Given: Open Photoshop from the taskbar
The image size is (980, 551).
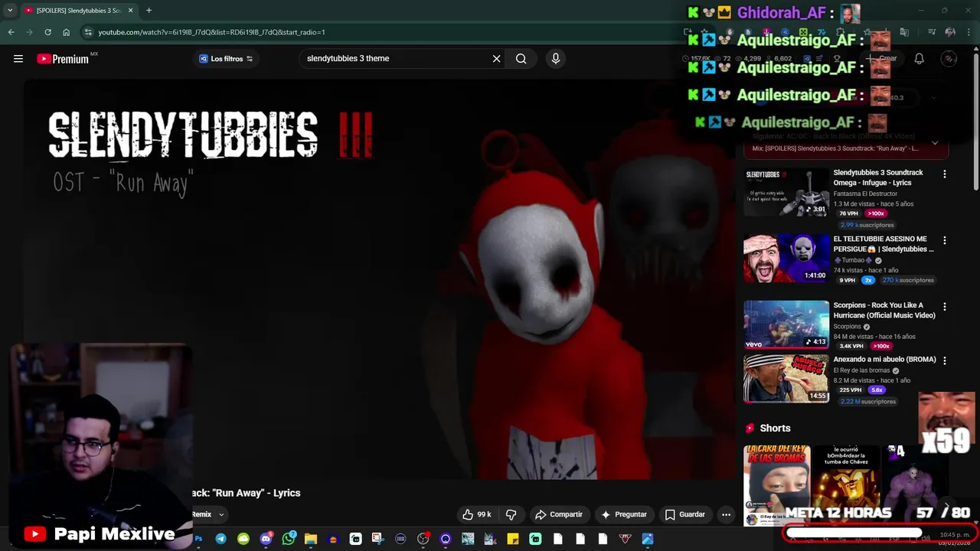Looking at the screenshot, I should coord(198,539).
